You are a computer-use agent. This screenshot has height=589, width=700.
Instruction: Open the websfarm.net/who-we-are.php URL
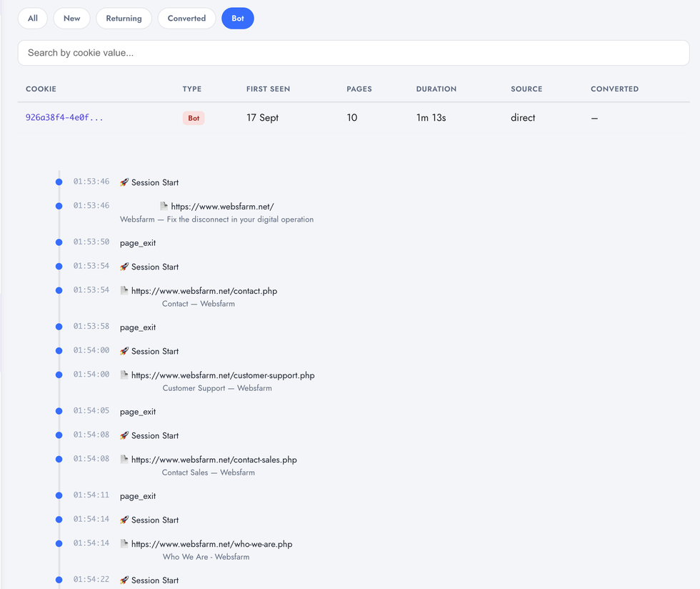tap(211, 544)
